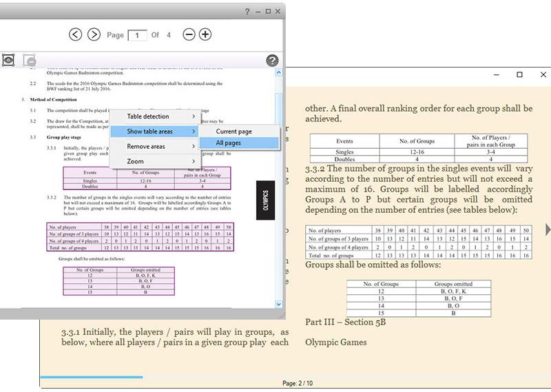Click the page number input field

click(137, 35)
